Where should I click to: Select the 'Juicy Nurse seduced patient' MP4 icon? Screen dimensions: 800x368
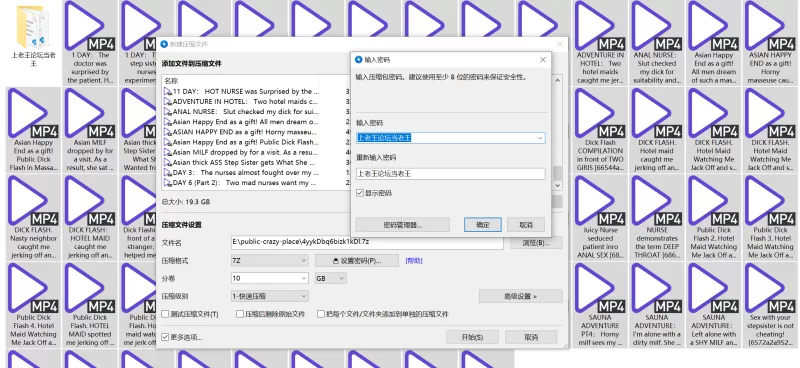pyautogui.click(x=601, y=201)
